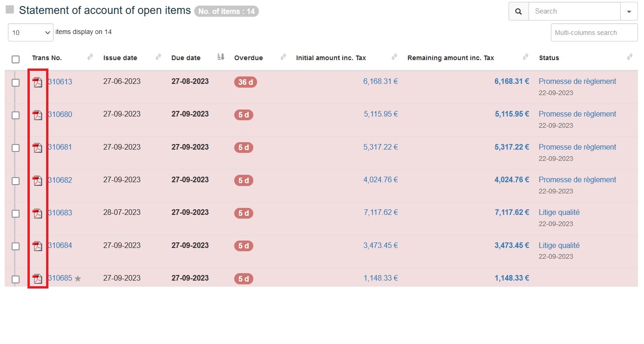Click the magnifying glass search icon

point(518,11)
